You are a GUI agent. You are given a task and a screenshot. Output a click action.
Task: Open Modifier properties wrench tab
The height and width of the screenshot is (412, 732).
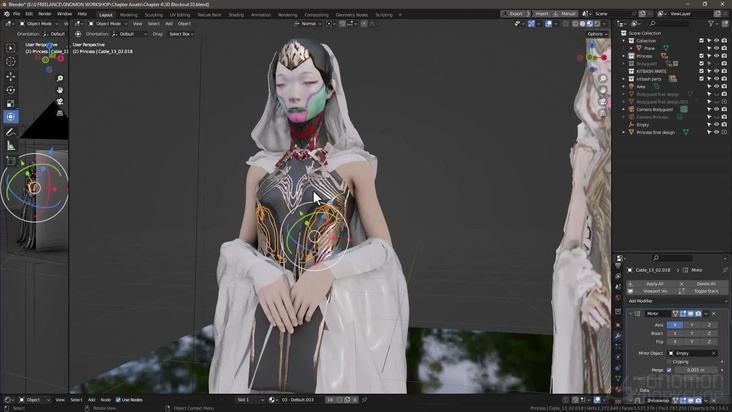point(618,335)
